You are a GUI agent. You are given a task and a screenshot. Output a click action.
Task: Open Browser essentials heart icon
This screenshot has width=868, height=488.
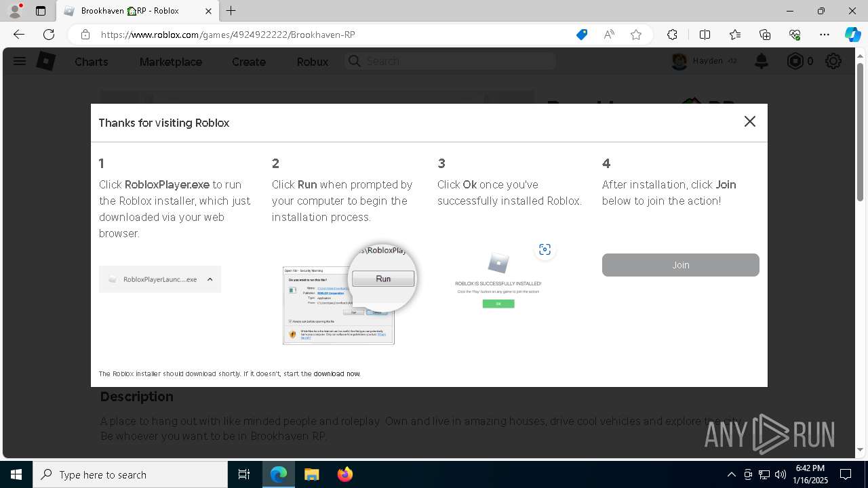pyautogui.click(x=795, y=35)
